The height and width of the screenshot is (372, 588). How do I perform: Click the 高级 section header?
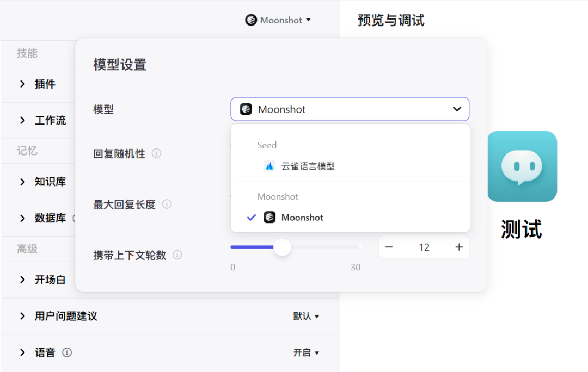tap(27, 249)
